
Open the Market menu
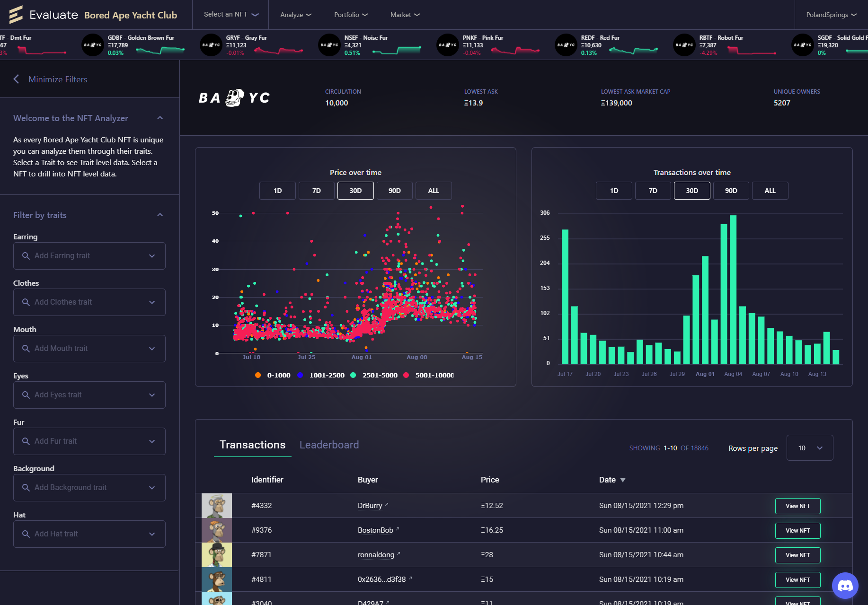tap(405, 15)
